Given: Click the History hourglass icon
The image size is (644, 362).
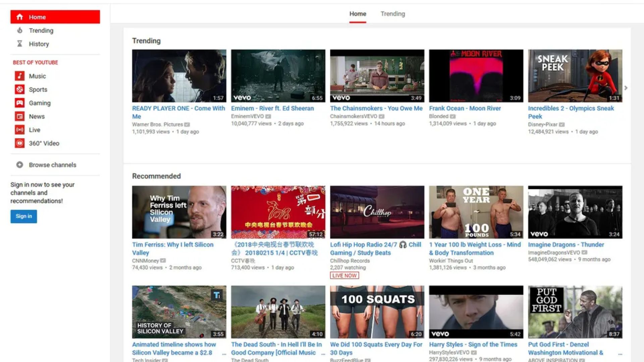Looking at the screenshot, I should [20, 44].
